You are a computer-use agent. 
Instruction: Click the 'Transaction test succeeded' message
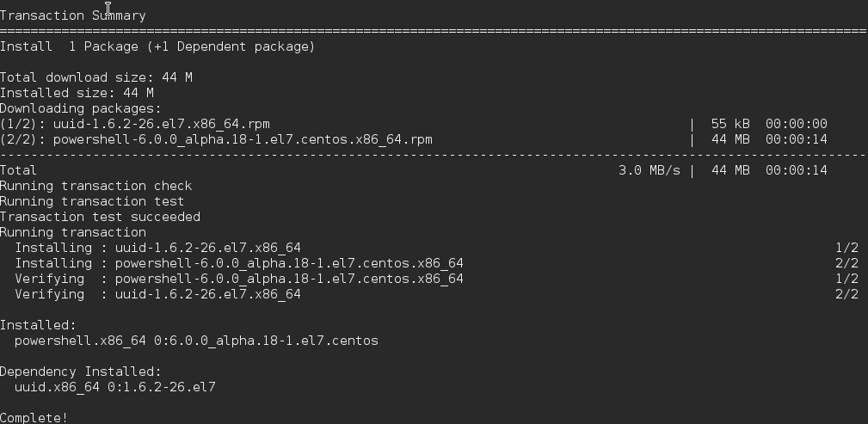(100, 217)
